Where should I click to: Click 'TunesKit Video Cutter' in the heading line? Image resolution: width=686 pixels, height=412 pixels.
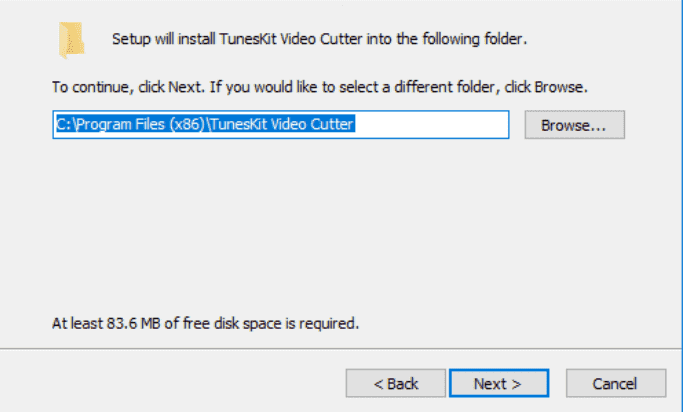291,39
